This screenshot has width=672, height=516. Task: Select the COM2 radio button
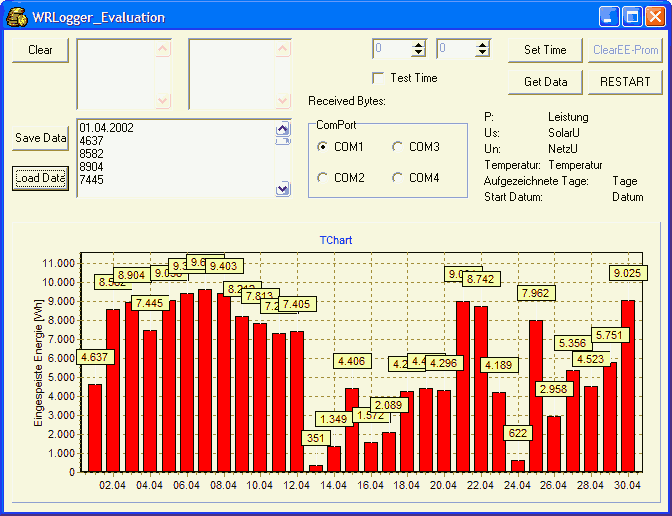tap(323, 177)
